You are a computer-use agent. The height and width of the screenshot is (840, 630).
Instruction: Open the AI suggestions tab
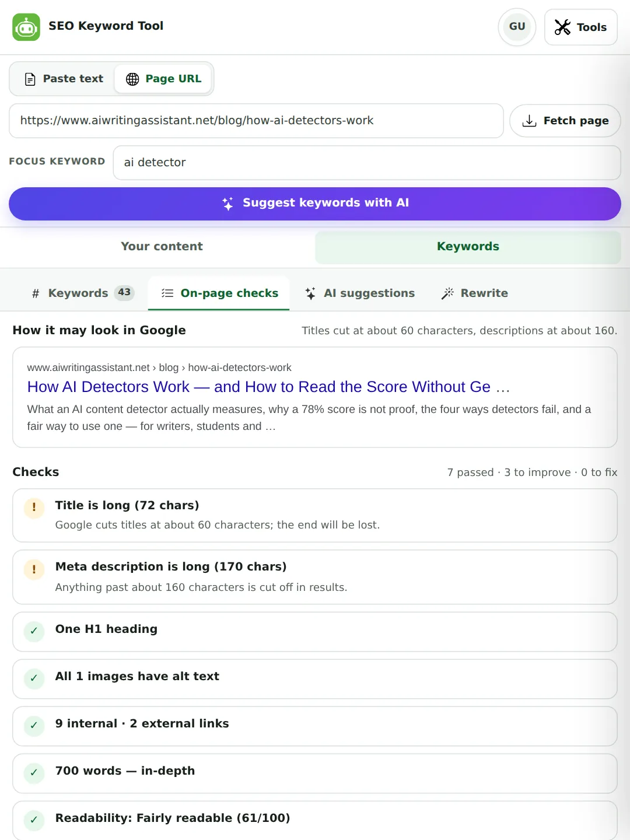(360, 293)
